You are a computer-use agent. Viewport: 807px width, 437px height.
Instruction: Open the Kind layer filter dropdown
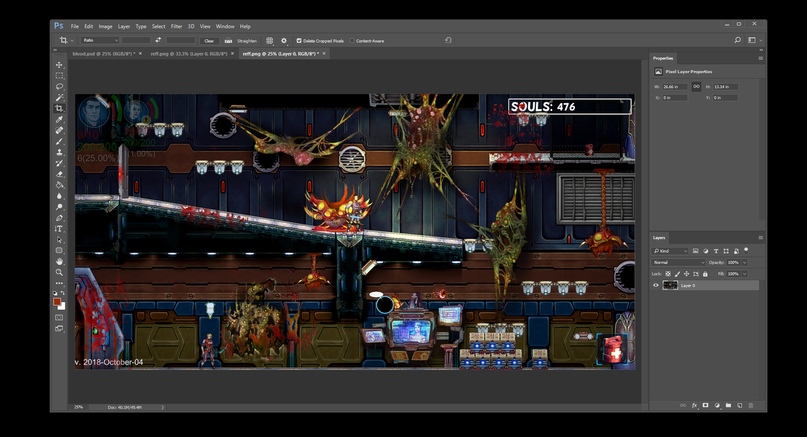pos(670,251)
